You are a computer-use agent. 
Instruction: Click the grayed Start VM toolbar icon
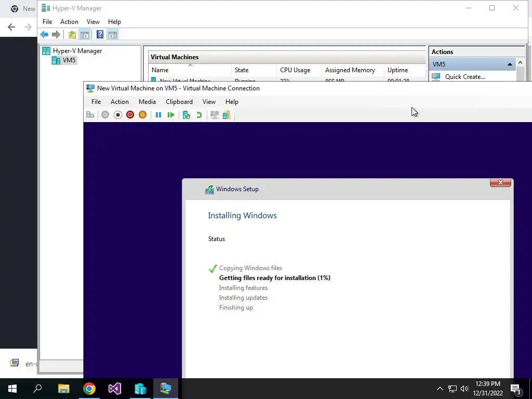pos(105,115)
